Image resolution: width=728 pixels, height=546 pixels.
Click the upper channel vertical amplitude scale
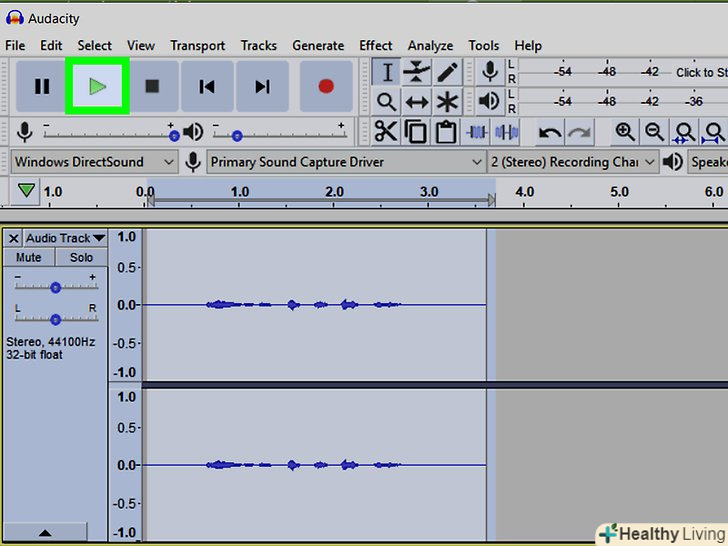pyautogui.click(x=125, y=305)
